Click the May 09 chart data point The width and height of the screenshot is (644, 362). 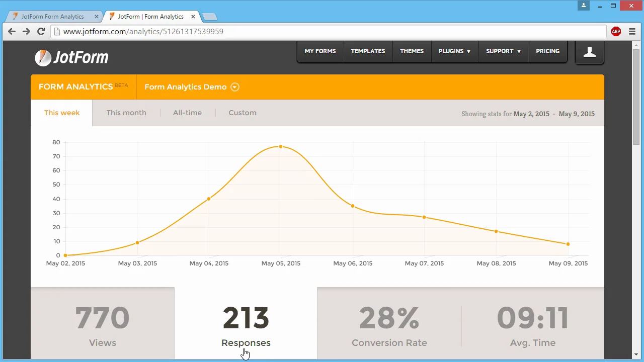click(568, 244)
